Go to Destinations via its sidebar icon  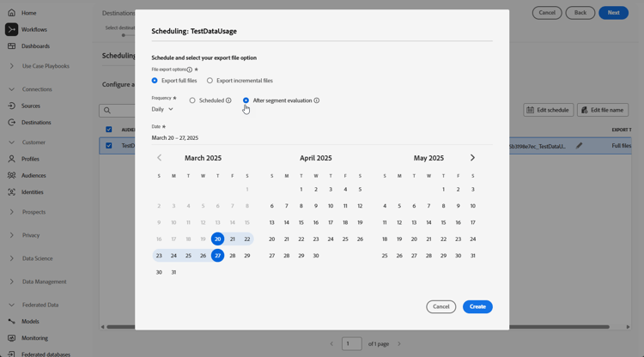pyautogui.click(x=11, y=122)
